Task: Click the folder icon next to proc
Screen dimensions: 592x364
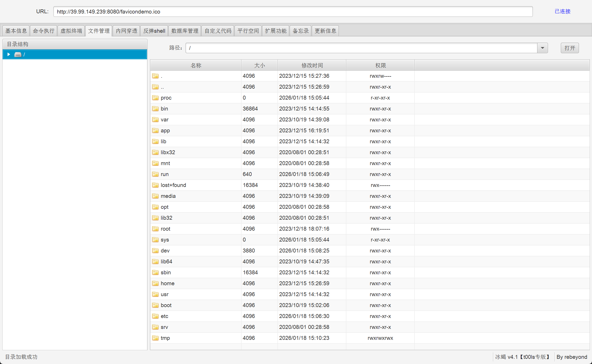Action: pos(155,98)
